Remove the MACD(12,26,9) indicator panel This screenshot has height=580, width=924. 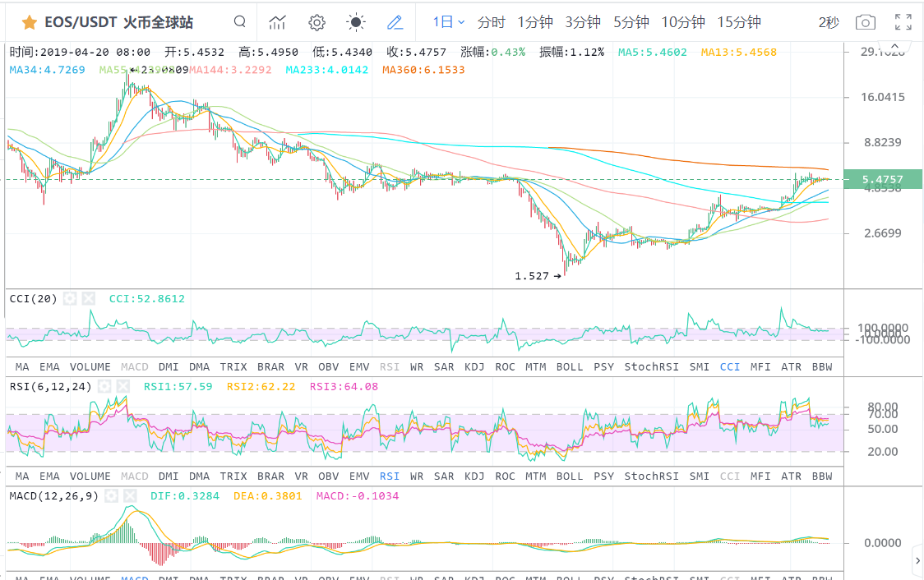pyautogui.click(x=130, y=496)
